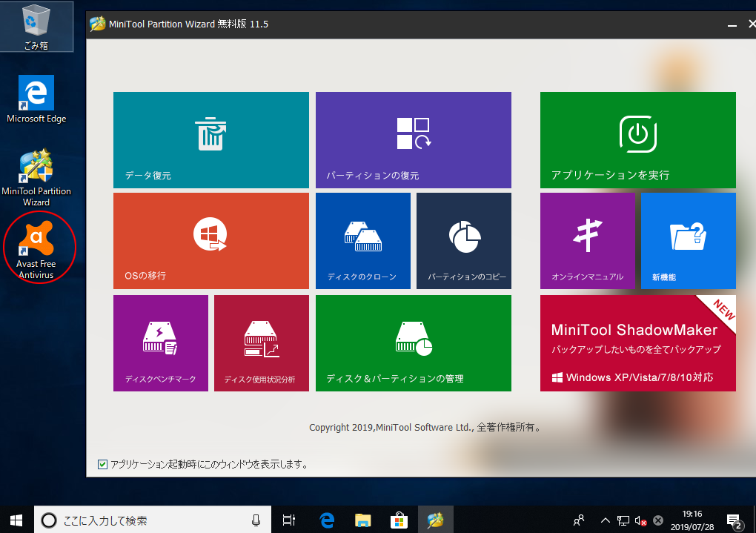Viewport: 756px width, 533px height.
Task: Open the オンラインマニュアル tile
Action: click(587, 240)
